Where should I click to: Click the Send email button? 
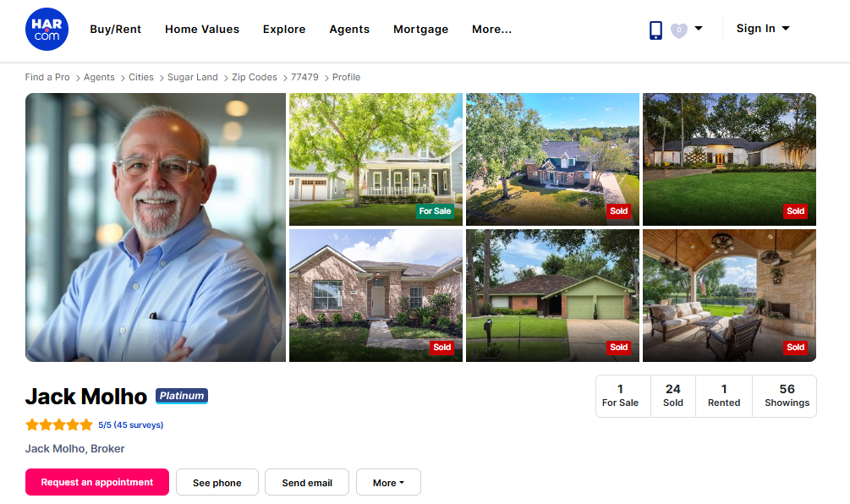coord(307,482)
